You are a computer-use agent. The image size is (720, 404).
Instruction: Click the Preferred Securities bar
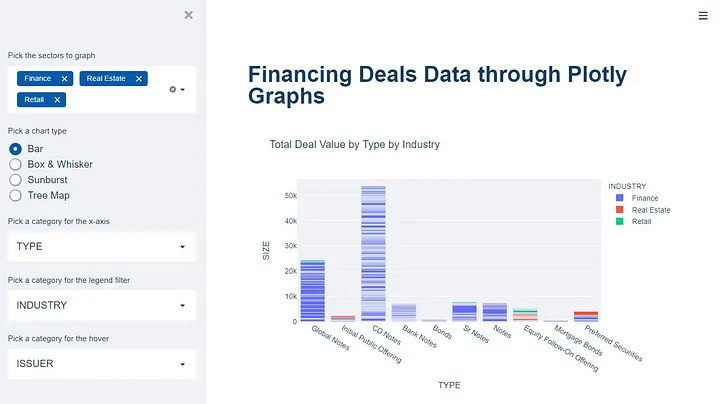[586, 316]
